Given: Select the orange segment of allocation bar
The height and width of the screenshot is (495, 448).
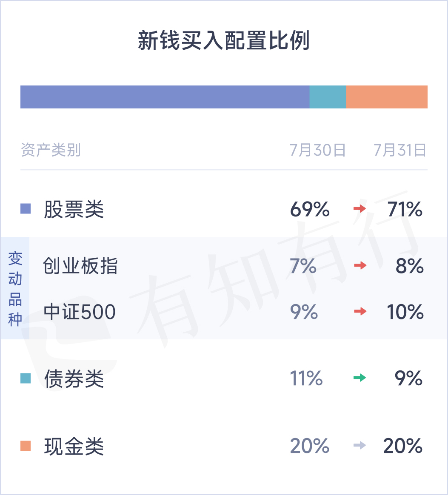Looking at the screenshot, I should pos(387,97).
